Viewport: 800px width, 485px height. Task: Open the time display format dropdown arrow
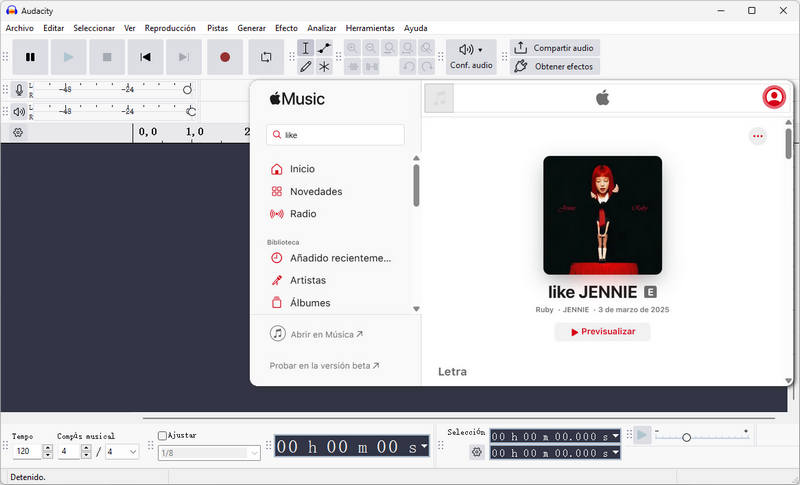point(424,446)
